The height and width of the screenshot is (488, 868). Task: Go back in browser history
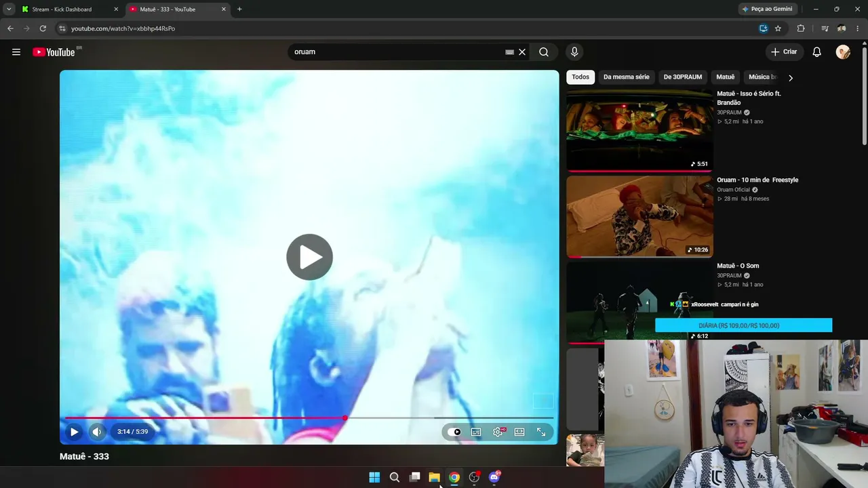10,28
